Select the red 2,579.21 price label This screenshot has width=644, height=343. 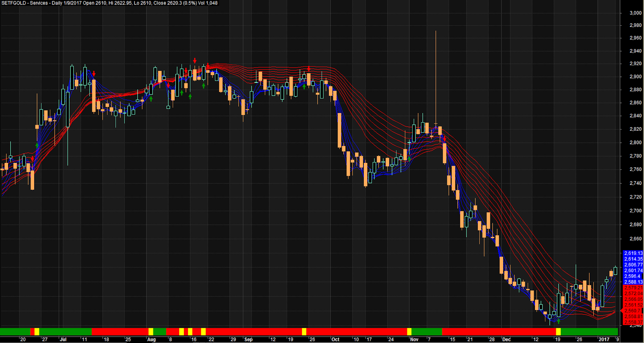633,288
